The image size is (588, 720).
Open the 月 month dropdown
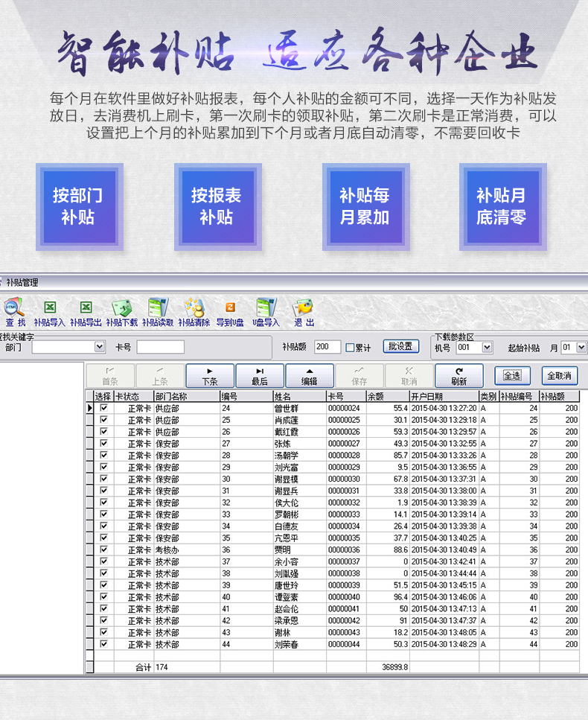pyautogui.click(x=581, y=348)
